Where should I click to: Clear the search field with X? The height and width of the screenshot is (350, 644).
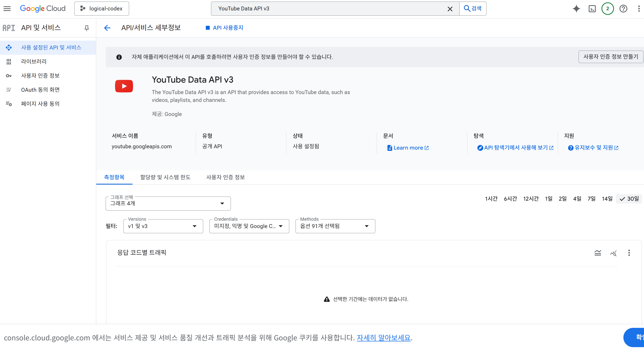450,9
